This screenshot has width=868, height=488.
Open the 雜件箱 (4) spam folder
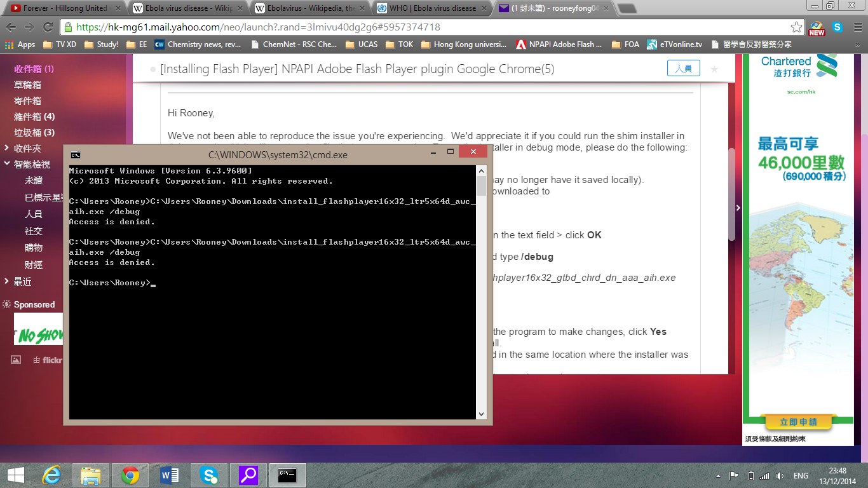[x=34, y=116]
